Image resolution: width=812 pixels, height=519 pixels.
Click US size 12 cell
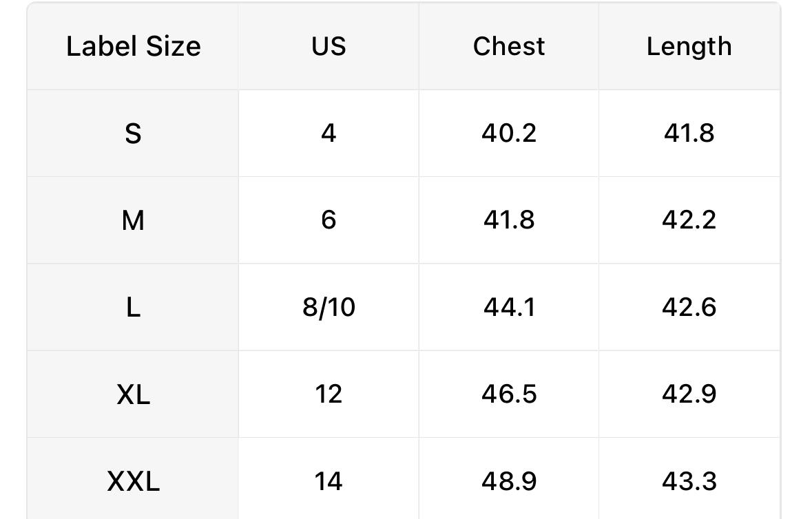point(329,394)
